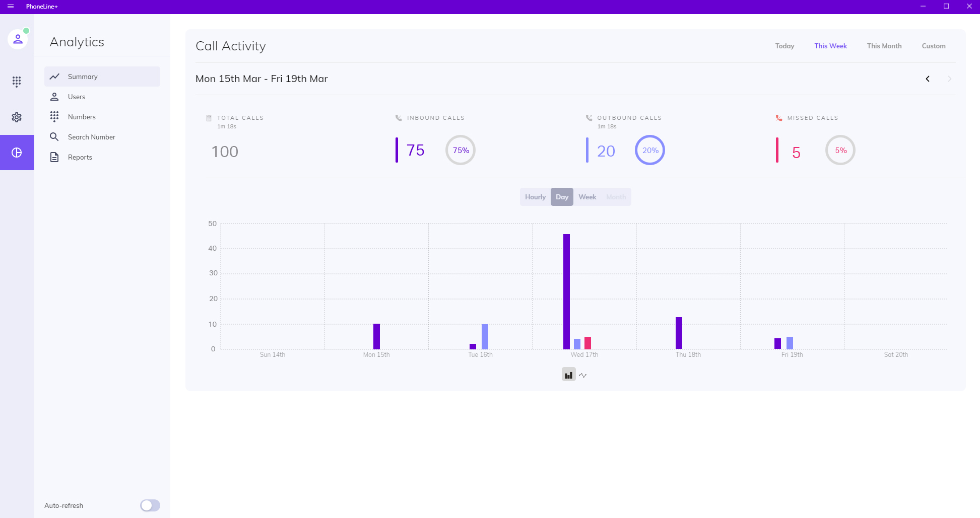Open the settings gear in sidebar
The width and height of the screenshot is (980, 518).
point(17,117)
